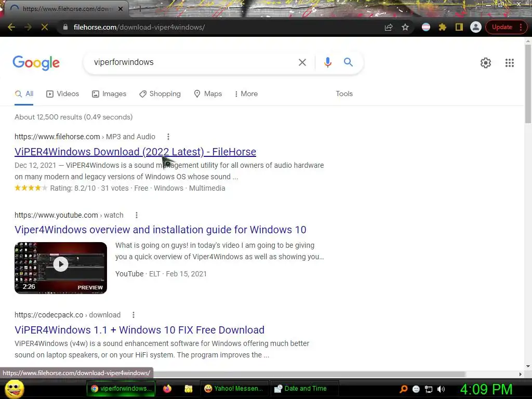Viewport: 532px width, 399px height.
Task: Open the Google apps grid
Action: click(x=509, y=63)
